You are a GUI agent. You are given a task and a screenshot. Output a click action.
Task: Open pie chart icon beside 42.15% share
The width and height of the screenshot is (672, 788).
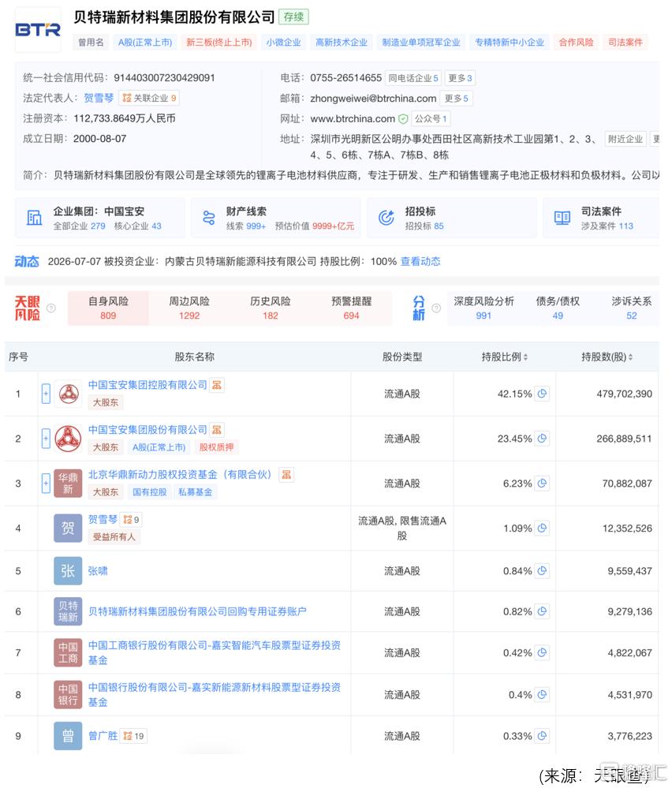[542, 394]
